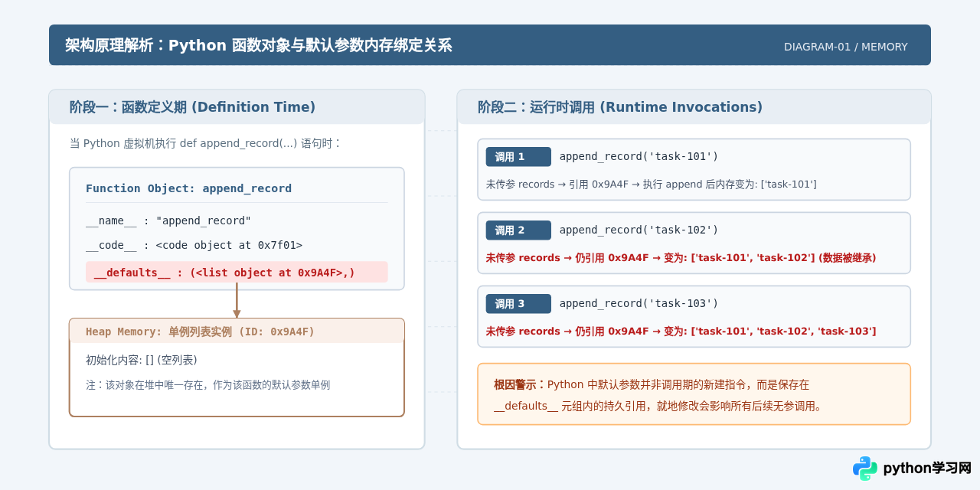Screen dimensions: 980x490
Task: Click 调用 1 description about 0x9A4F
Action: click(x=651, y=185)
